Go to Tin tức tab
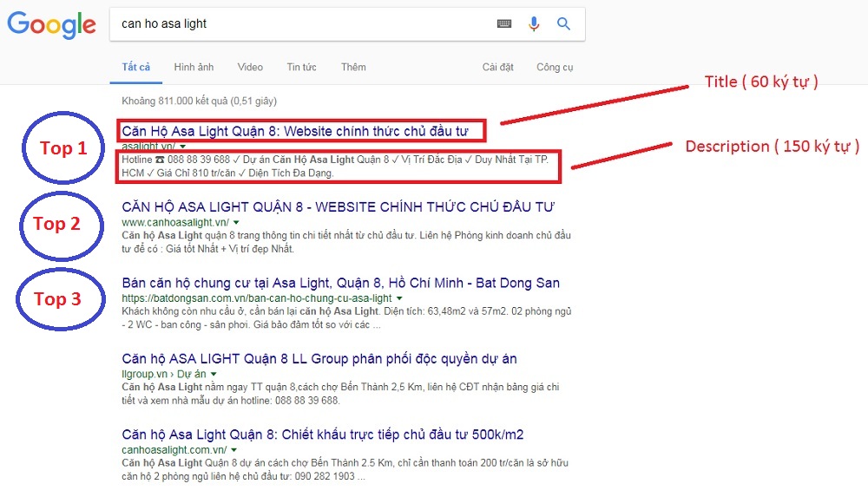This screenshot has width=868, height=497. (301, 68)
